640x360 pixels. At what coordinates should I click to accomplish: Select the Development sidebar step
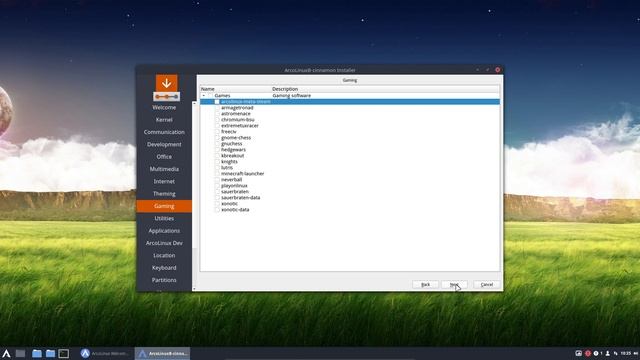(164, 144)
